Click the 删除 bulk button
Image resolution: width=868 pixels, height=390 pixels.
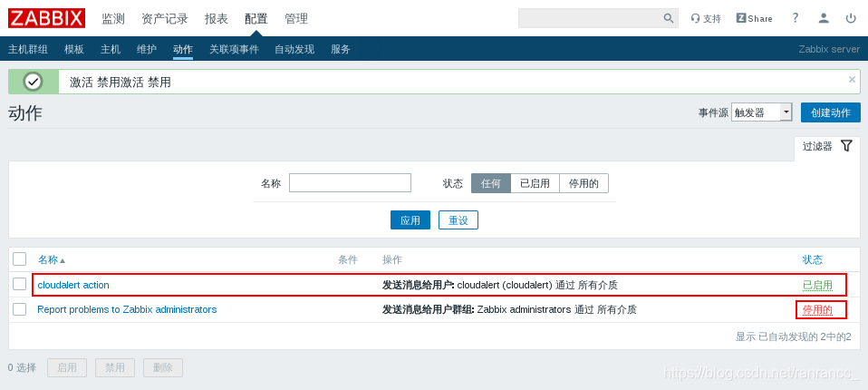[x=163, y=367]
